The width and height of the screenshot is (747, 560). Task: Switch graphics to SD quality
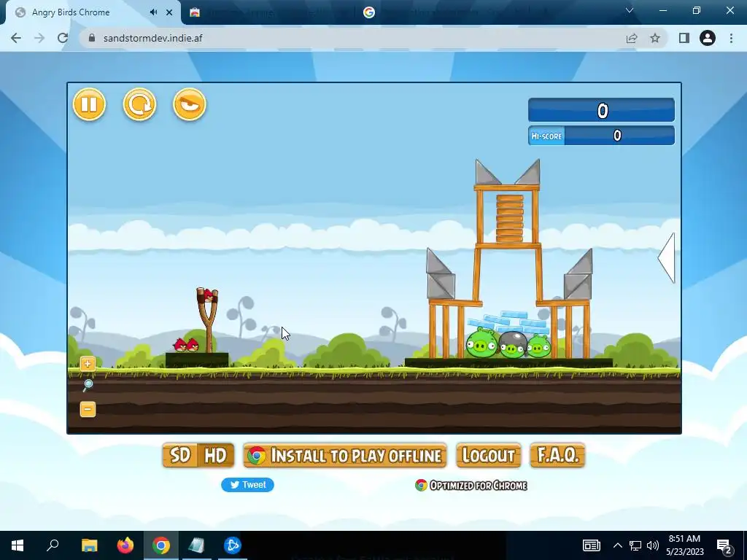click(x=180, y=456)
